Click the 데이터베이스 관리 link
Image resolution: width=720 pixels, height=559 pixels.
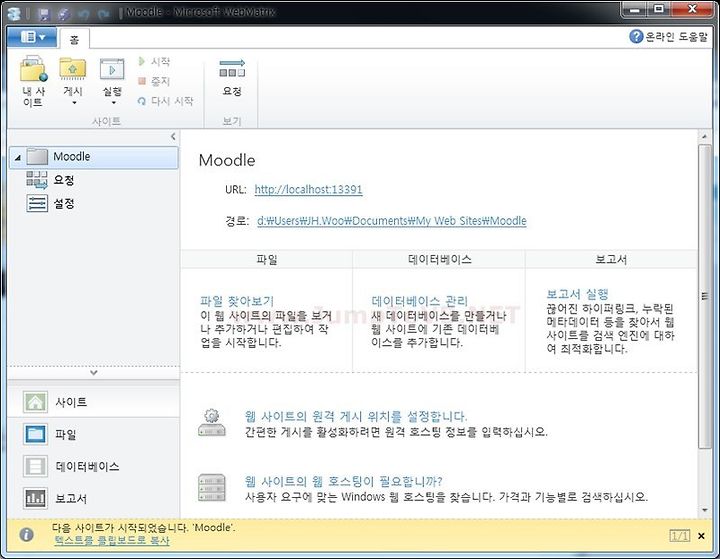click(420, 301)
